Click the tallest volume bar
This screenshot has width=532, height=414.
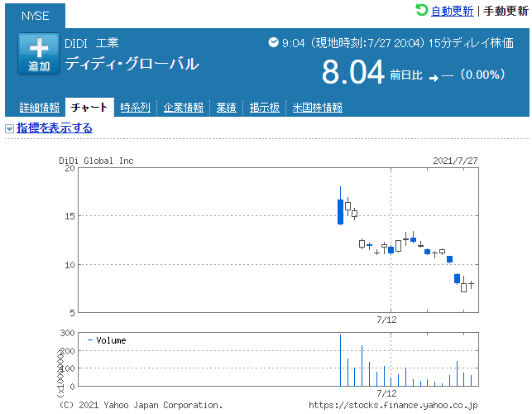click(340, 360)
